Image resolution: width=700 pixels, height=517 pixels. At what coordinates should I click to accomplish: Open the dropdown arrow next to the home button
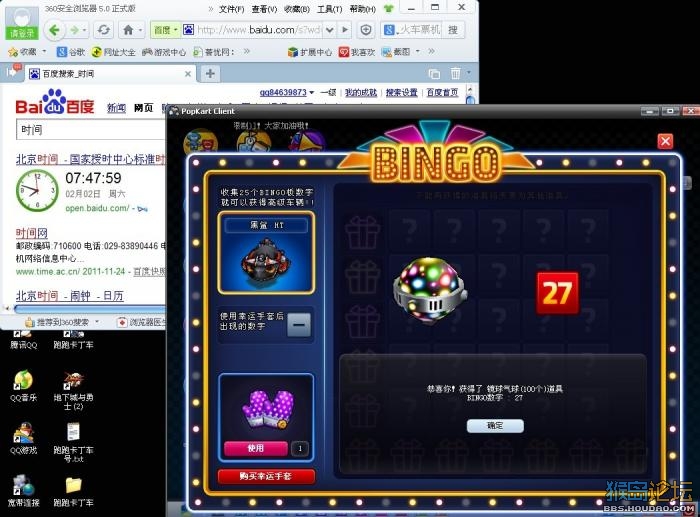click(x=140, y=30)
